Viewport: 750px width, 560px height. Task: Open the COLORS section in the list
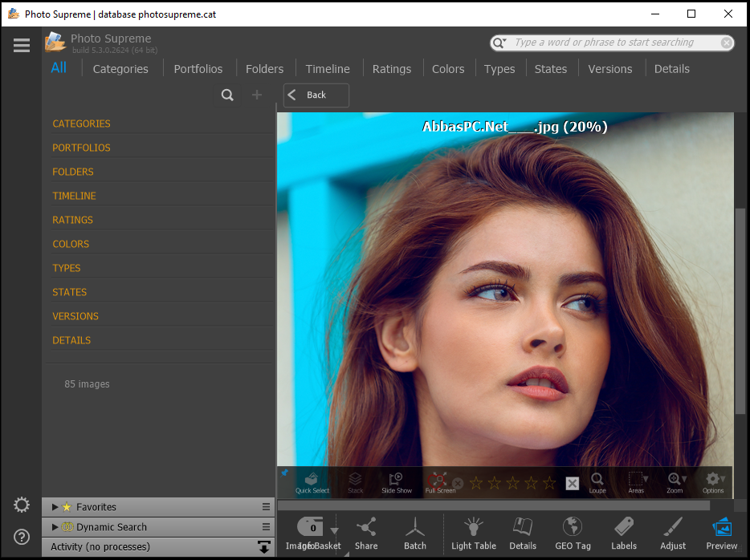[71, 244]
